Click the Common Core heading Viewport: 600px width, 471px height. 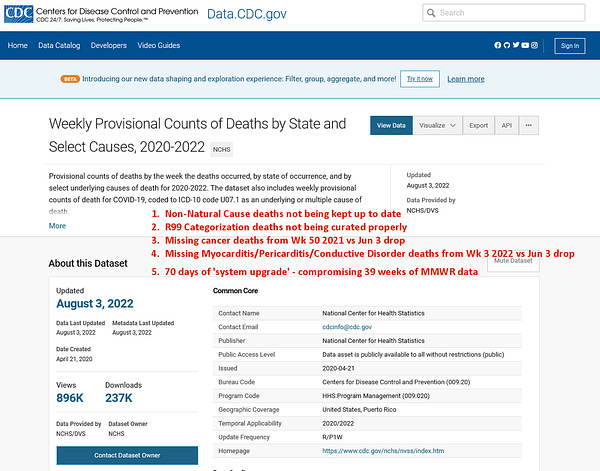pyautogui.click(x=235, y=291)
